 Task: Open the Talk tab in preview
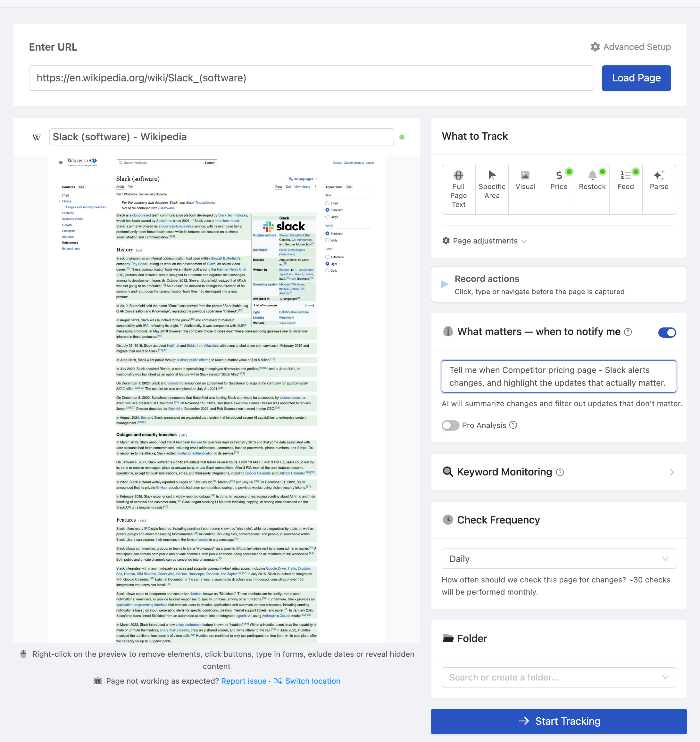130,186
